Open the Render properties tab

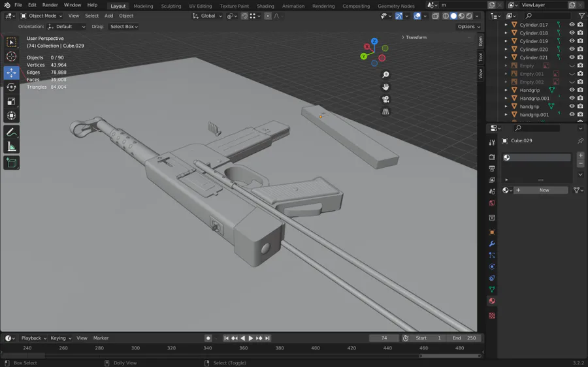[x=492, y=157]
